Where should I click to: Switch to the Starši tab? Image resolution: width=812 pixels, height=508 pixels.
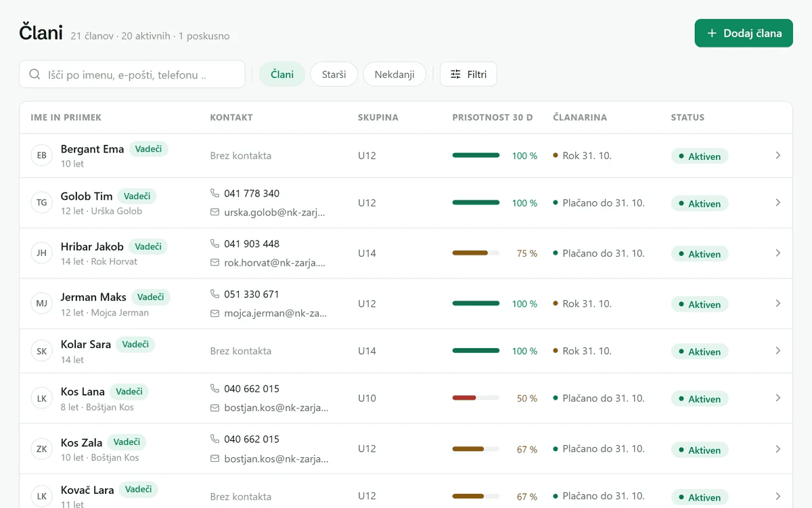(334, 75)
